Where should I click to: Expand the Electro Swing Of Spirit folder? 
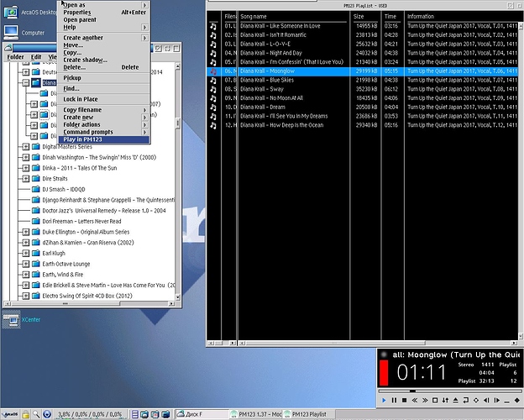point(26,296)
